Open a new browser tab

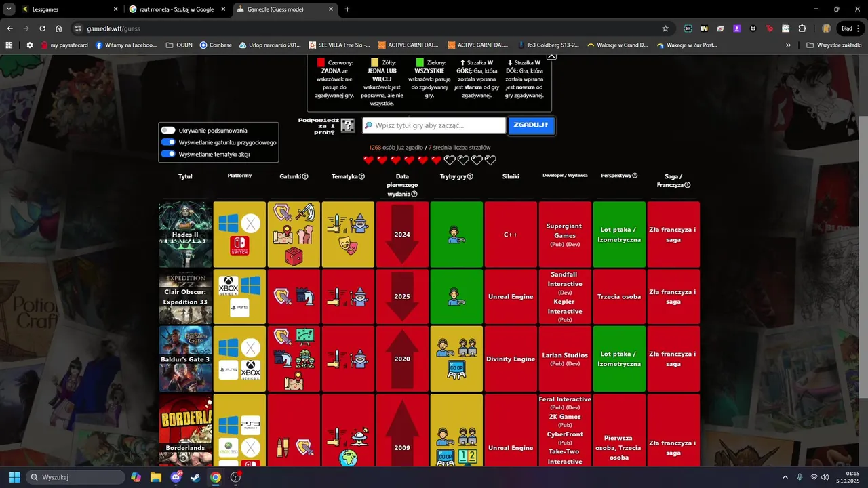[x=347, y=9]
